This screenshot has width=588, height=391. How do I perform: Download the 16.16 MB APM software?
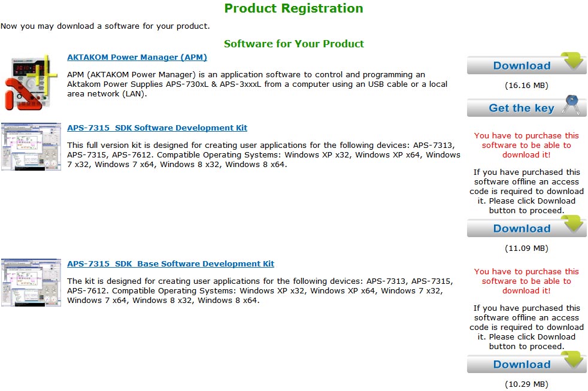click(x=526, y=64)
